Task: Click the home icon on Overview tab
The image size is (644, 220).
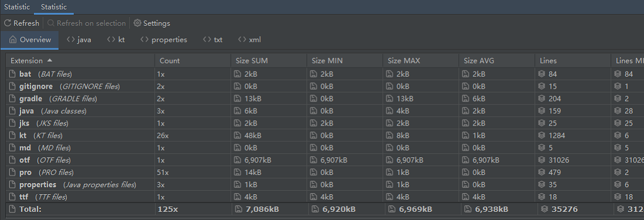Action: 13,40
